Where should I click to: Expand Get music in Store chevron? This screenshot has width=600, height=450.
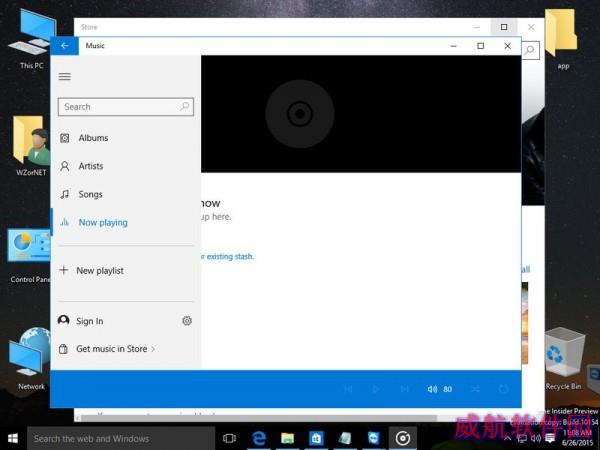[x=153, y=349]
